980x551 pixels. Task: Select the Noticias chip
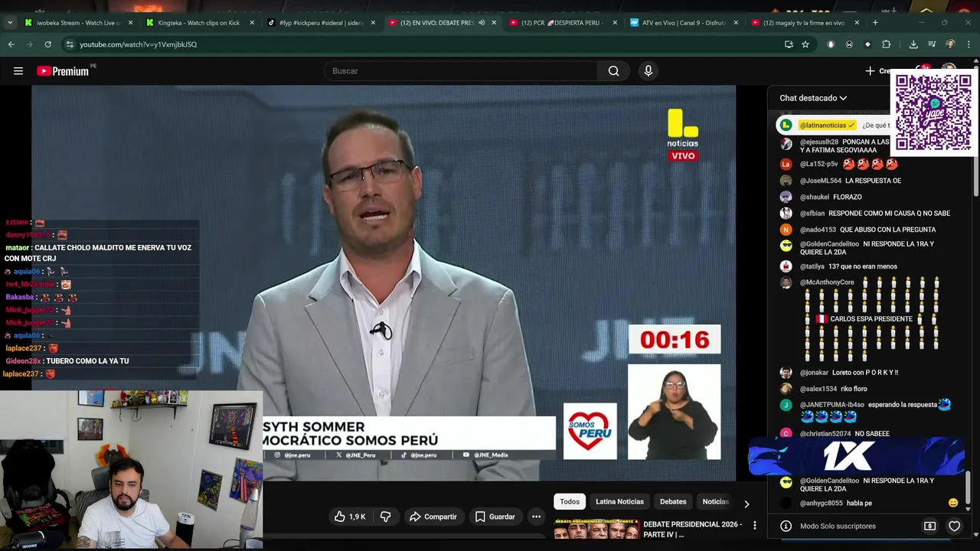tap(715, 502)
